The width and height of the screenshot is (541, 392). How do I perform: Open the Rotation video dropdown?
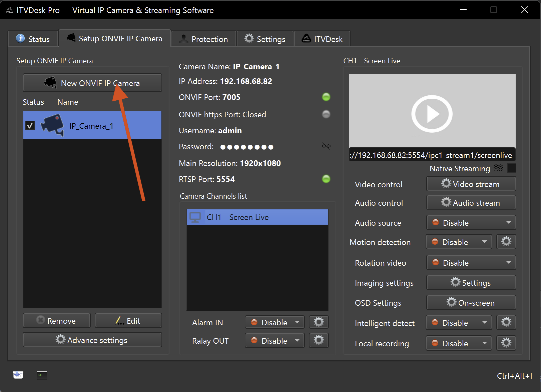click(x=471, y=263)
